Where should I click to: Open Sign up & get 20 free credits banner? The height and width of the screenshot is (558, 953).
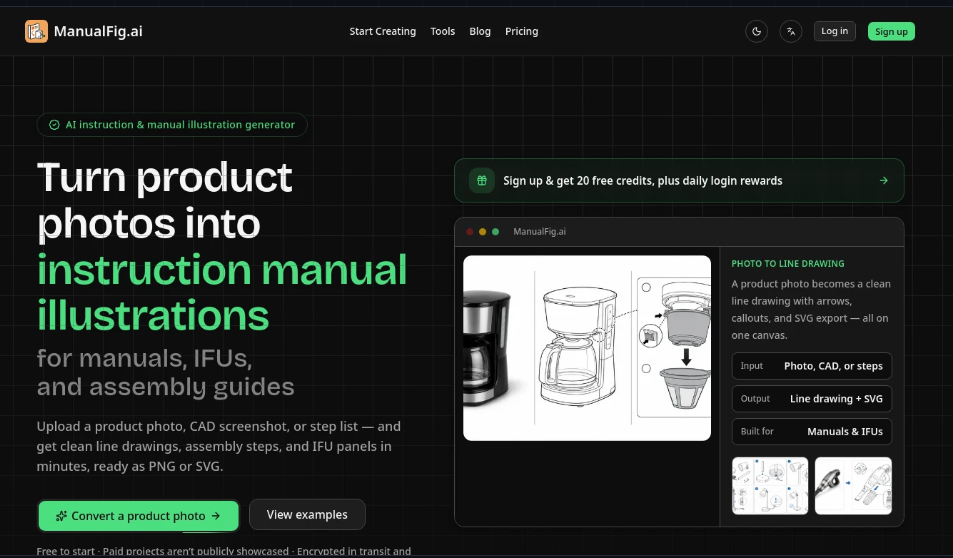tap(679, 181)
